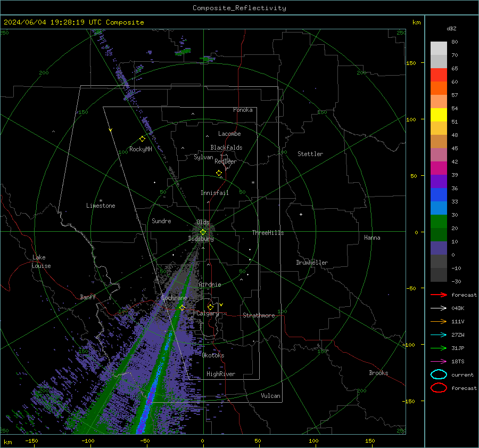Select the Limestone label

tap(101, 206)
